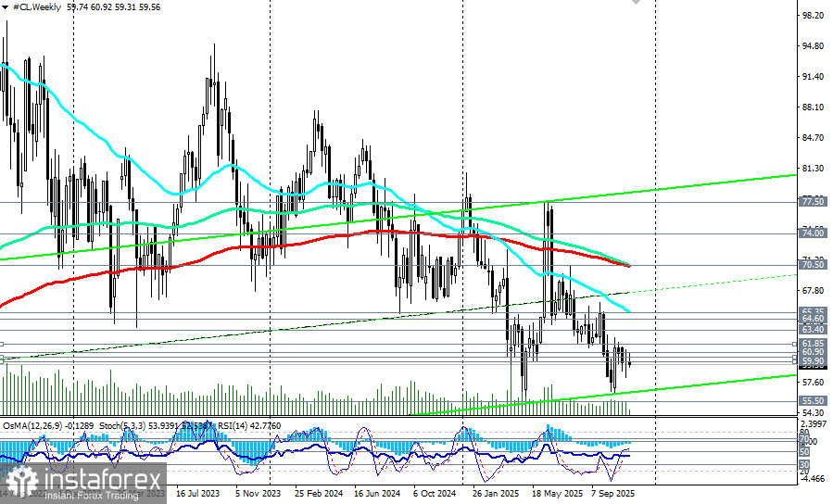Click the 91.40 price axis label
This screenshot has height=504, width=833.
[x=813, y=77]
